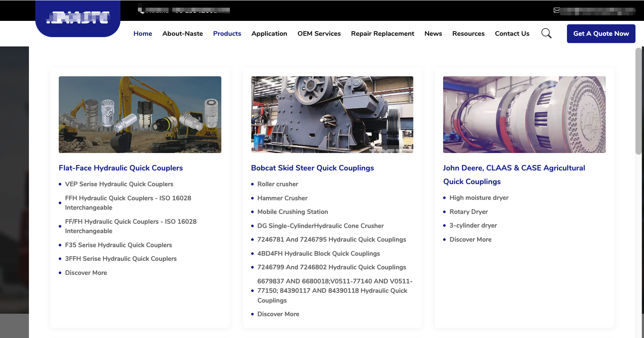Image resolution: width=644 pixels, height=338 pixels.
Task: Open the OEM Services menu item
Action: tap(319, 34)
